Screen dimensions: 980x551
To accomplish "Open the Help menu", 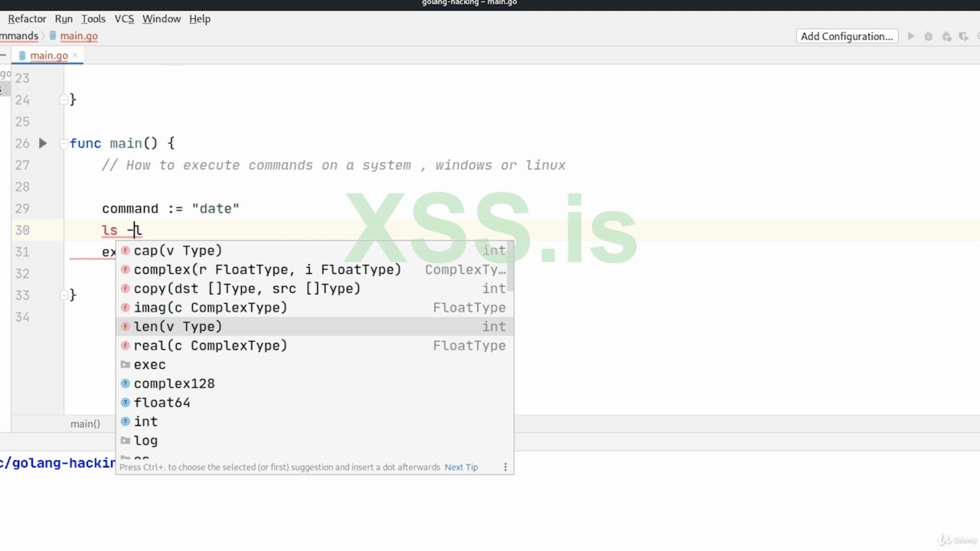I will click(200, 18).
